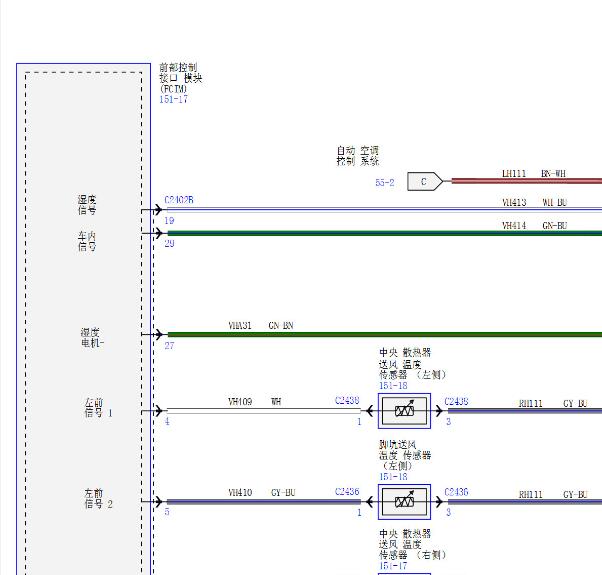The height and width of the screenshot is (575, 602).
Task: Select pin number 27 at the FCIM
Action: pos(169,345)
